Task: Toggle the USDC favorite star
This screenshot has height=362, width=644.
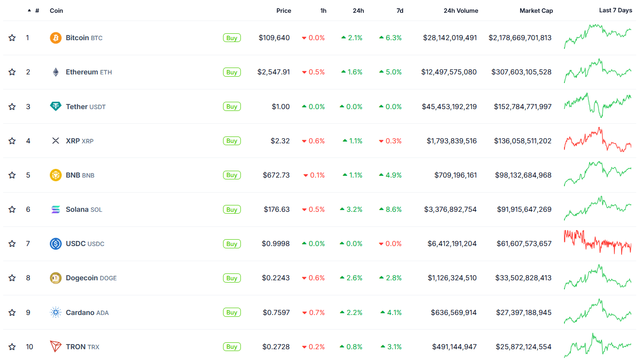Action: coord(12,244)
